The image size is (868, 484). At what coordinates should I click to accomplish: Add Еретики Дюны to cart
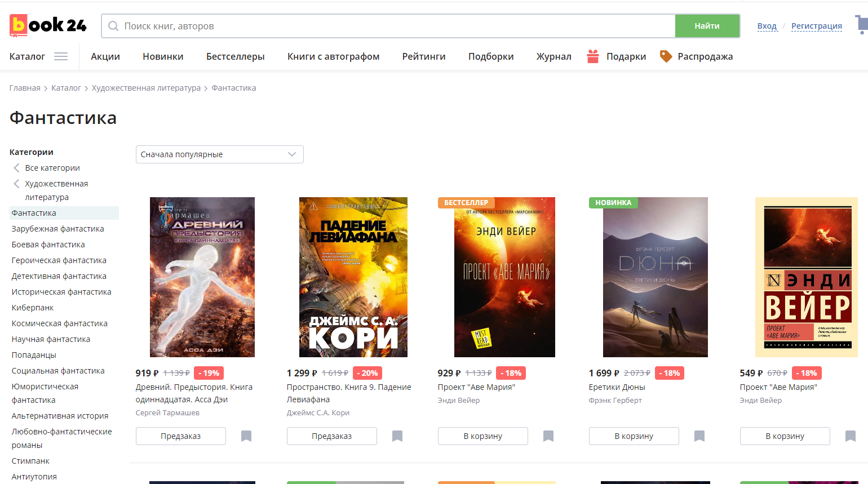click(634, 436)
